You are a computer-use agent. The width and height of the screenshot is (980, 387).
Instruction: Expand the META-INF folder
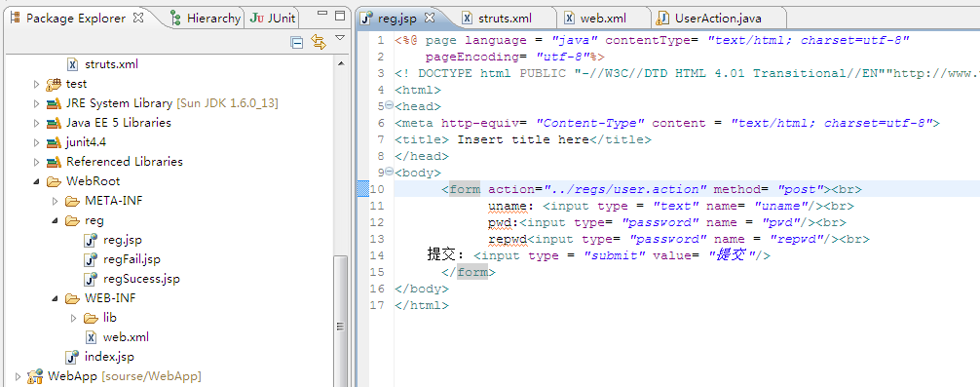[55, 201]
